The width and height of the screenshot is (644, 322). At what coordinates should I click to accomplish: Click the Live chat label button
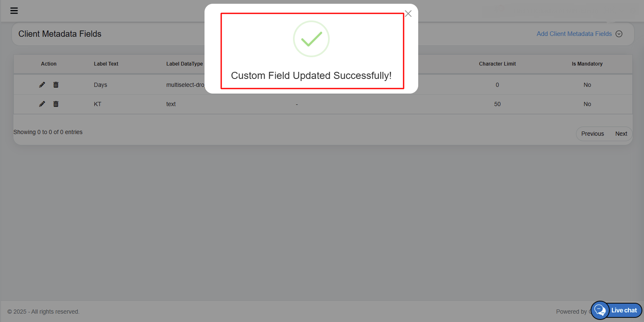pyautogui.click(x=624, y=310)
